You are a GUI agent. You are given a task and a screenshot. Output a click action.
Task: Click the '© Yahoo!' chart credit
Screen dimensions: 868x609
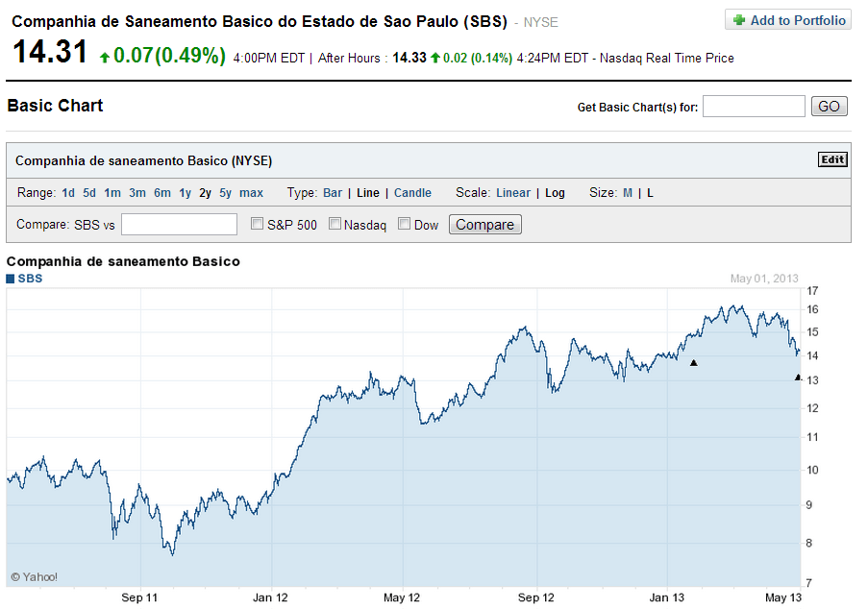35,577
